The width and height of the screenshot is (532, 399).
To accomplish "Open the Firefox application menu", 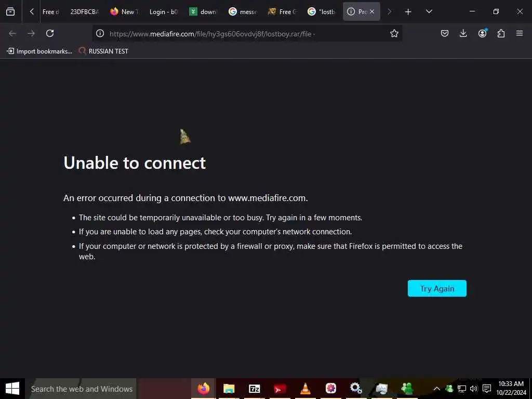I will tap(520, 33).
